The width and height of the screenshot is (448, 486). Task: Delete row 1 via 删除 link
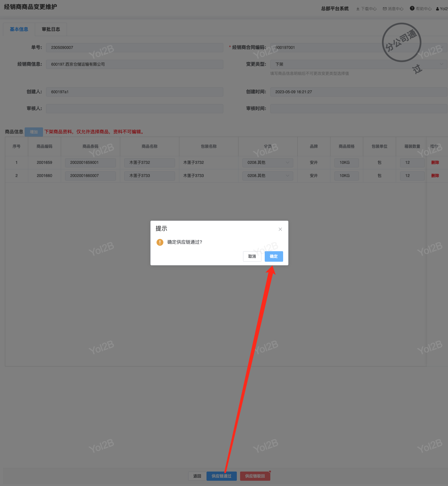[x=435, y=163]
